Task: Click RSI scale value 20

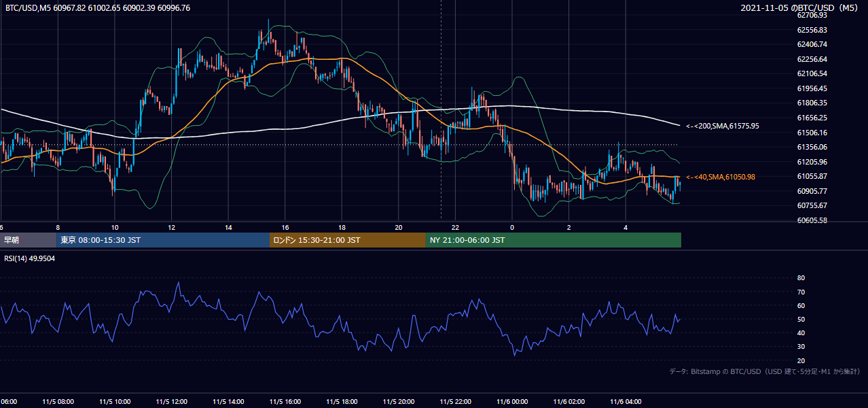Action: tap(801, 360)
